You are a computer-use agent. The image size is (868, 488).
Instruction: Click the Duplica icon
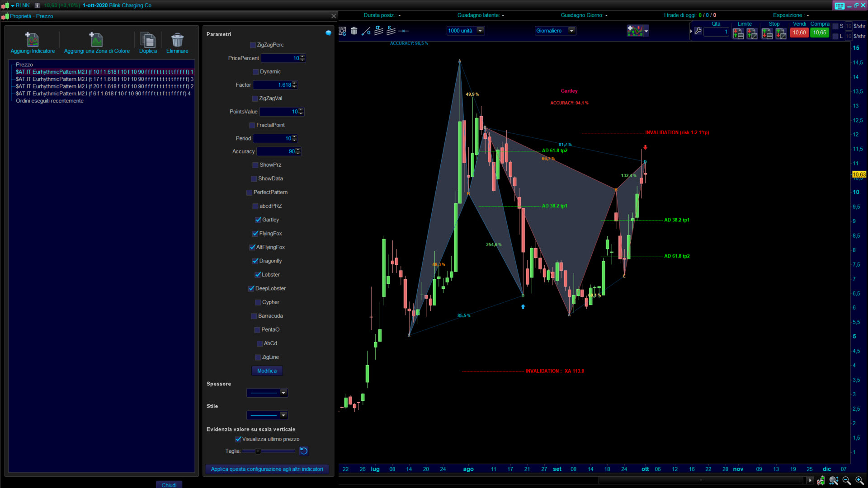(148, 40)
